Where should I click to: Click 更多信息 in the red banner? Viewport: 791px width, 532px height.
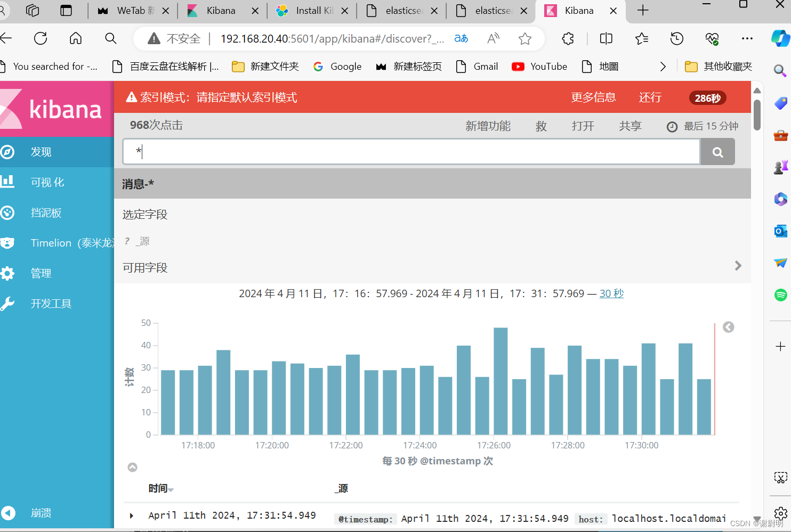coord(593,97)
